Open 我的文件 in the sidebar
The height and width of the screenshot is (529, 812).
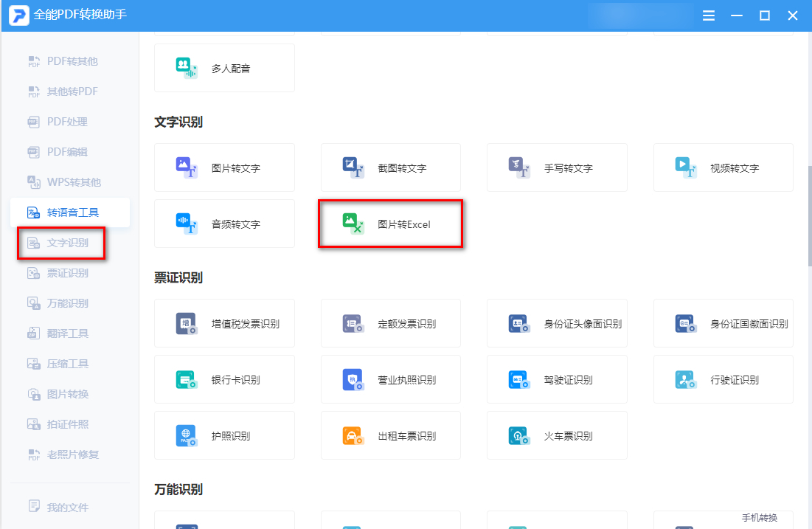[x=70, y=508]
